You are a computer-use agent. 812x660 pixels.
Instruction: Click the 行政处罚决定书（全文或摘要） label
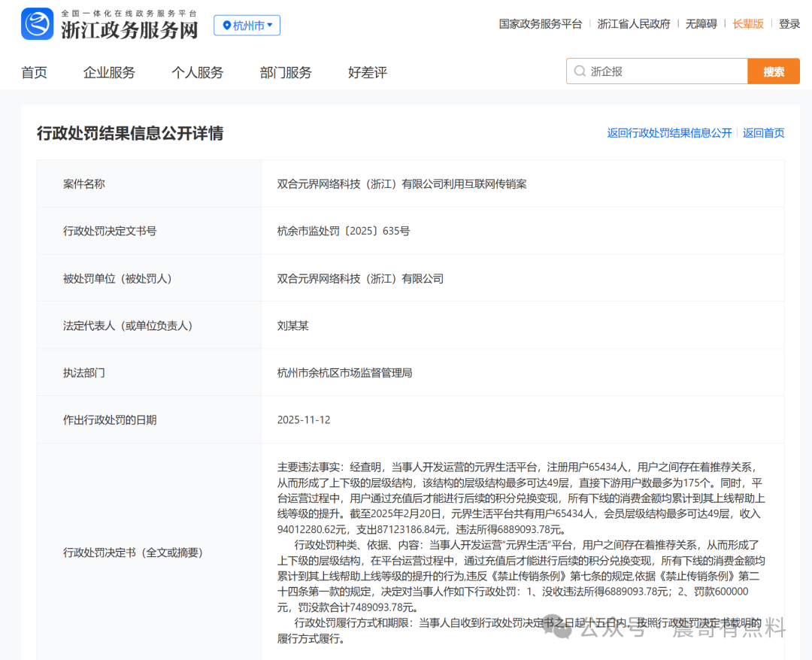click(133, 553)
